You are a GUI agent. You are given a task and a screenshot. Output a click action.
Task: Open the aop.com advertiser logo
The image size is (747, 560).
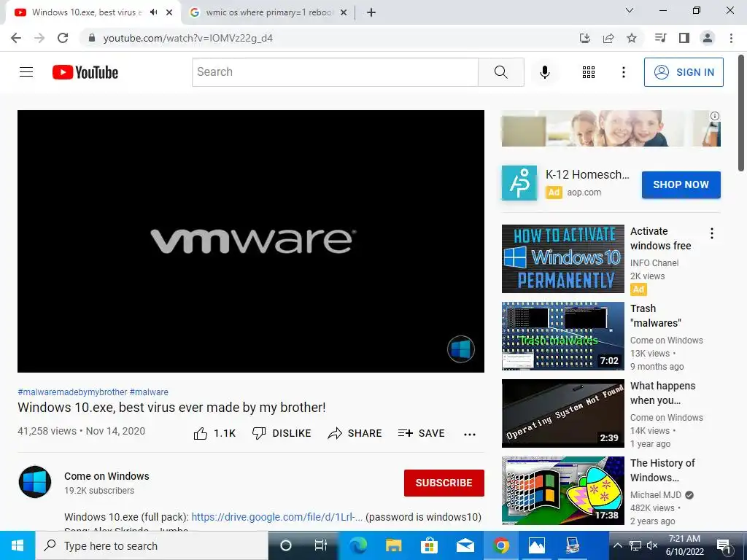[x=519, y=183]
